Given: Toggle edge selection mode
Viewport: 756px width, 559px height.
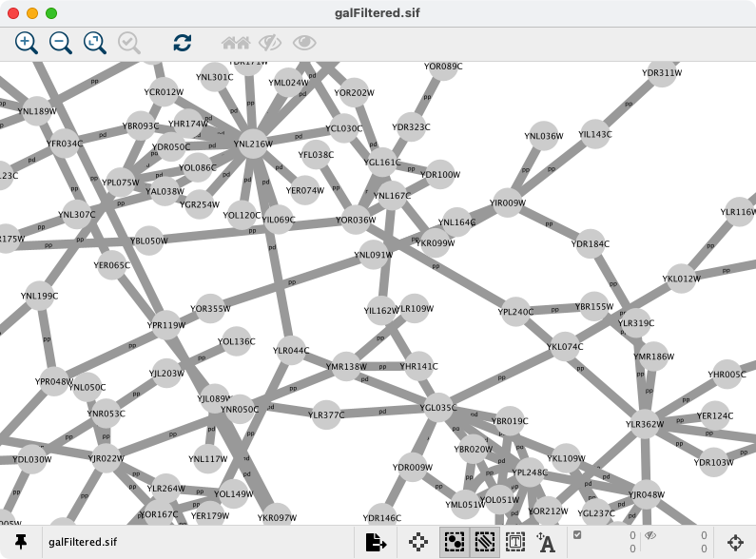Looking at the screenshot, I should pyautogui.click(x=485, y=542).
